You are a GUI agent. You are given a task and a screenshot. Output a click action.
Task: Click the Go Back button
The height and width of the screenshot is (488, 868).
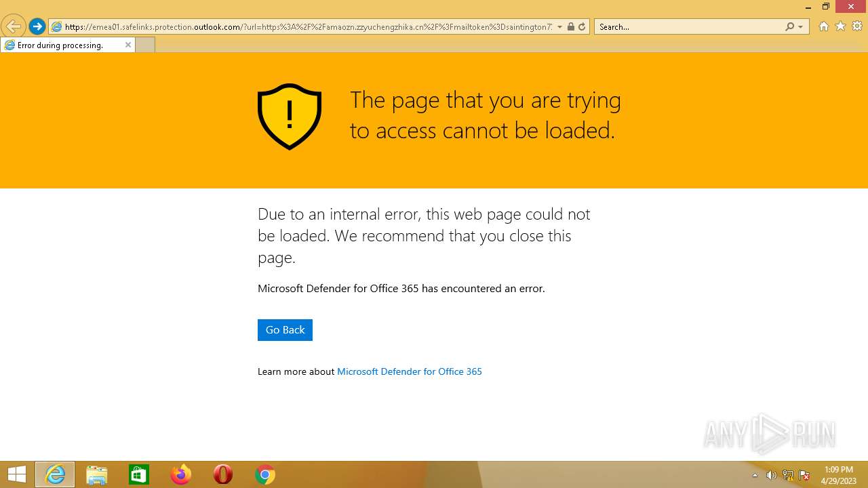pyautogui.click(x=285, y=330)
